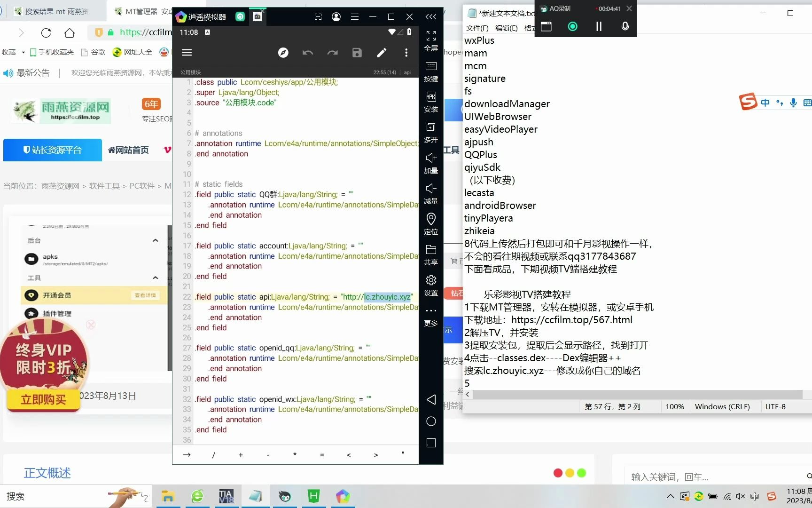Toggle the microphone in AQ recorder
Image resolution: width=812 pixels, height=508 pixels.
click(625, 27)
